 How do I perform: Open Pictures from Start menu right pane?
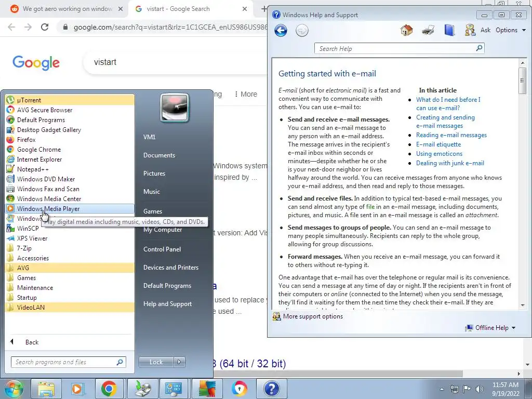(x=154, y=174)
